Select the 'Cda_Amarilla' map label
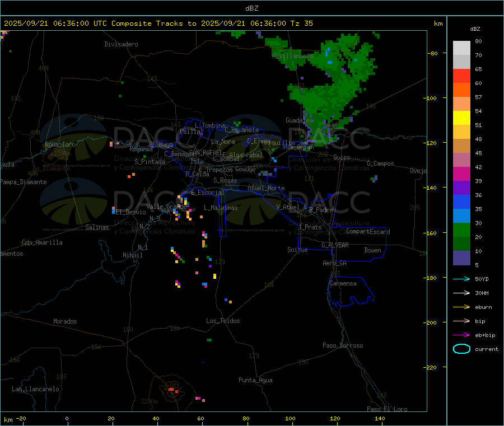Image resolution: width=504 pixels, height=426 pixels. pos(42,242)
